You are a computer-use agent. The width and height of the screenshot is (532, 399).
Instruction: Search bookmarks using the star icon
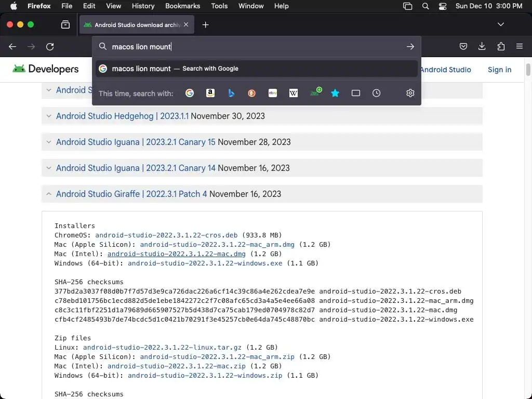coord(335,93)
